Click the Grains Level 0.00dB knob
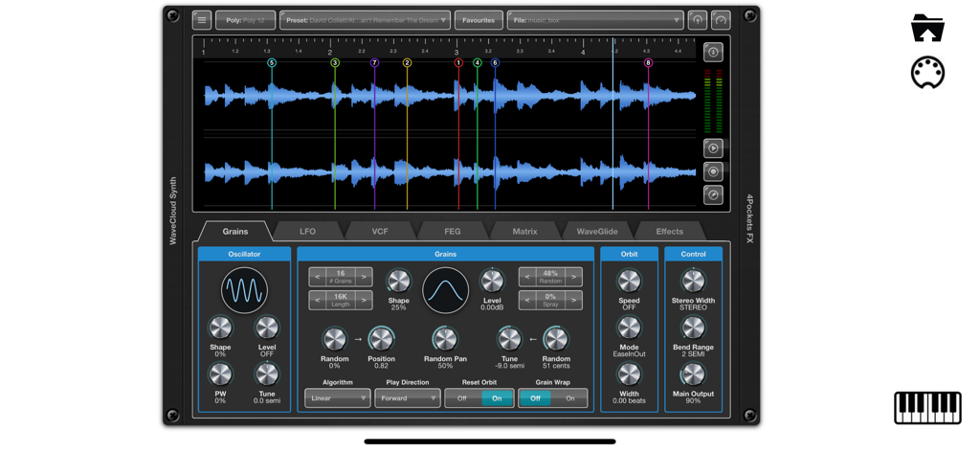 click(x=492, y=281)
